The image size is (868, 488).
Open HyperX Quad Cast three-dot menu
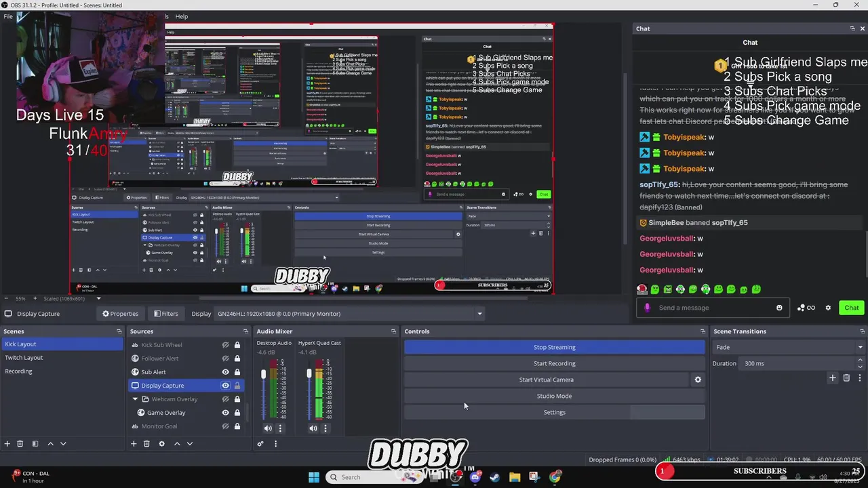pos(325,428)
